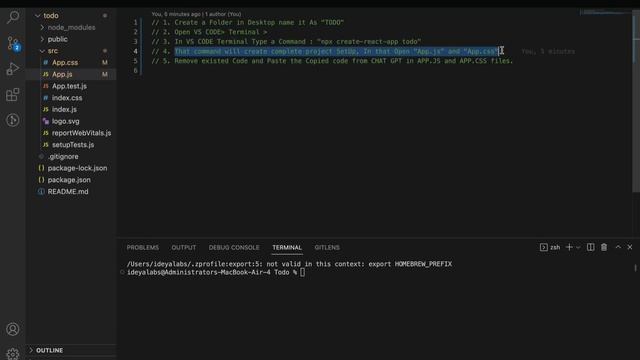The image size is (640, 360).
Task: Open GitLens view in activity bar
Action: coord(13,120)
